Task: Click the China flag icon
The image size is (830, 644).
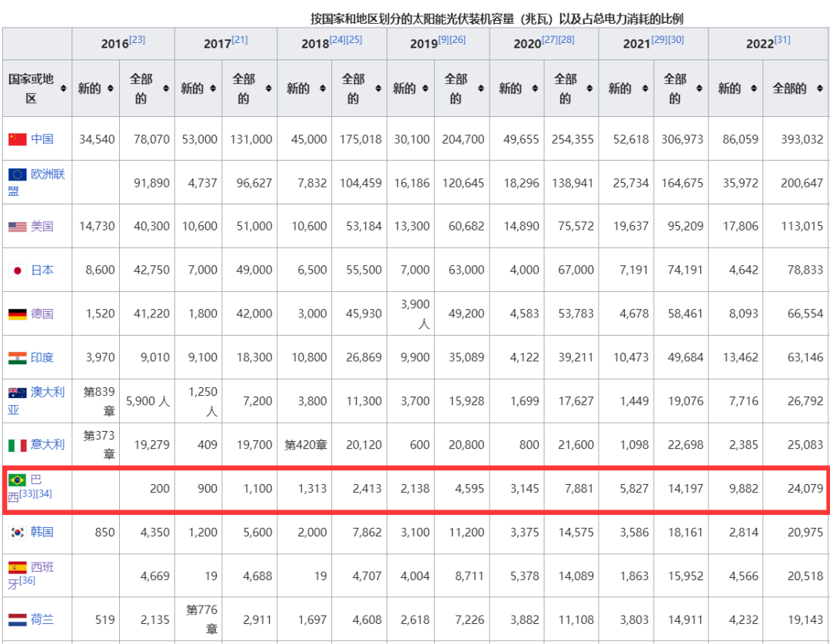Action: [17, 139]
